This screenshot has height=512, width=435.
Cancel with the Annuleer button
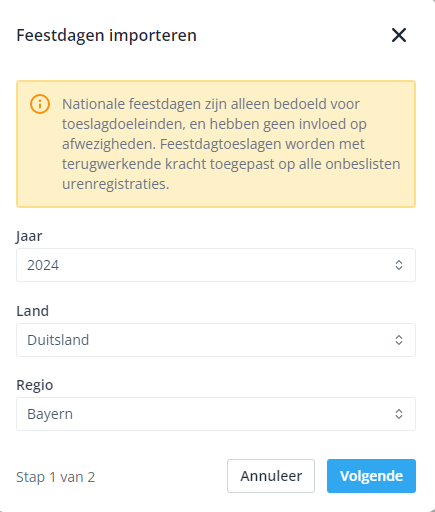[x=271, y=476]
